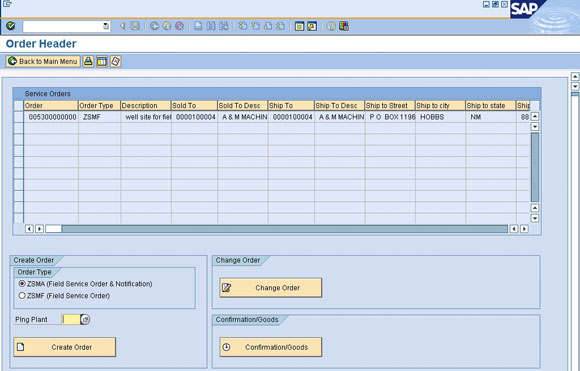Click the binoculars Find icon

coord(211,26)
